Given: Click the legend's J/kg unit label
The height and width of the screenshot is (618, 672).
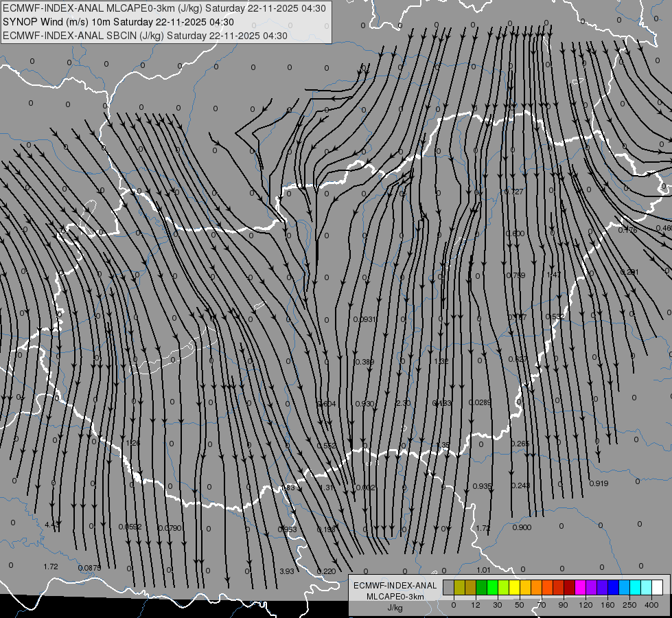Looking at the screenshot, I should pyautogui.click(x=395, y=608).
